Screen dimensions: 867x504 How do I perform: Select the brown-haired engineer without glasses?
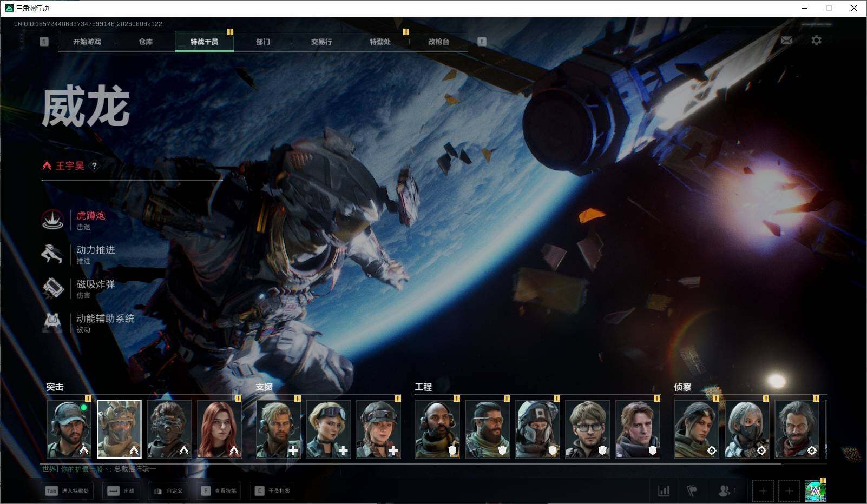click(638, 429)
